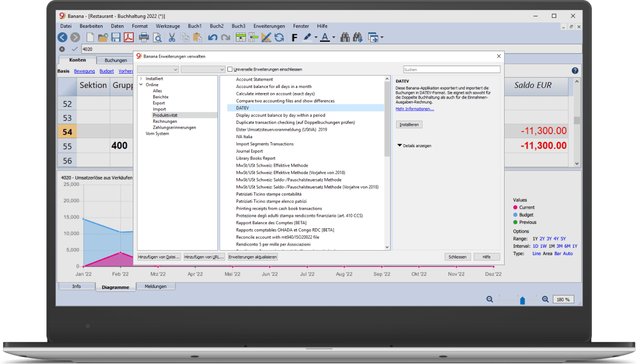Viewport: 637px width, 364px height.
Task: Undo the last action
Action: click(x=212, y=37)
